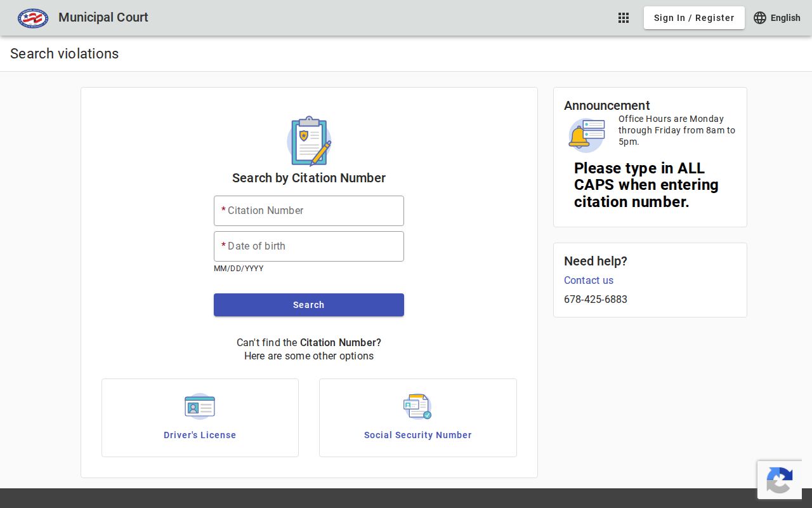The width and height of the screenshot is (812, 508).
Task: Click the phone number 678-425-6883
Action: [596, 299]
